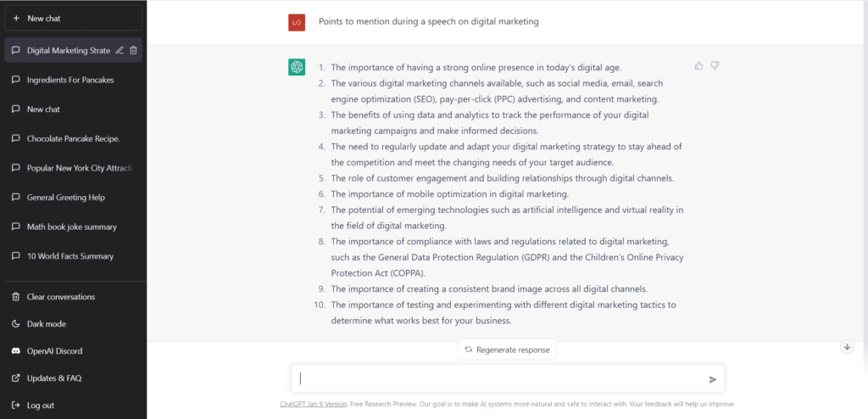Click the message input text field

501,378
